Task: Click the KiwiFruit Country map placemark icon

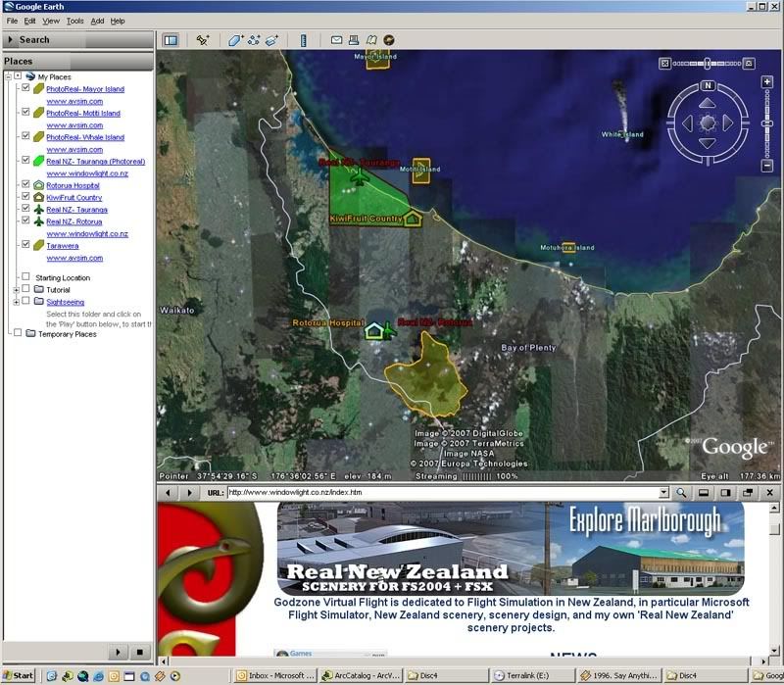Action: [x=413, y=219]
